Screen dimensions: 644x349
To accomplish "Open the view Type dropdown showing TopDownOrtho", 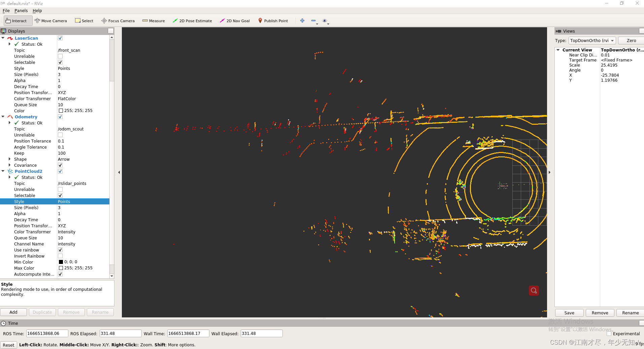I will (592, 40).
